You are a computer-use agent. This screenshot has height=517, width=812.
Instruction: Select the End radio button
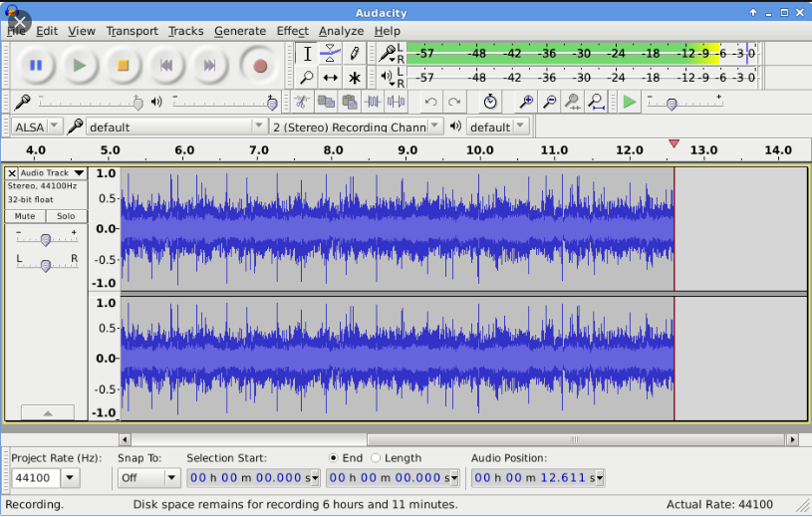click(334, 458)
